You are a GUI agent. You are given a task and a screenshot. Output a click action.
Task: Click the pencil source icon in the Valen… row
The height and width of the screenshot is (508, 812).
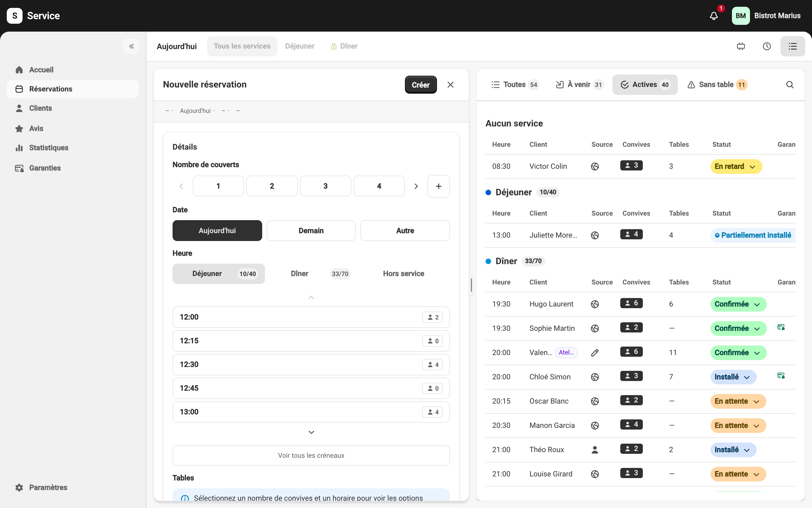(x=595, y=353)
